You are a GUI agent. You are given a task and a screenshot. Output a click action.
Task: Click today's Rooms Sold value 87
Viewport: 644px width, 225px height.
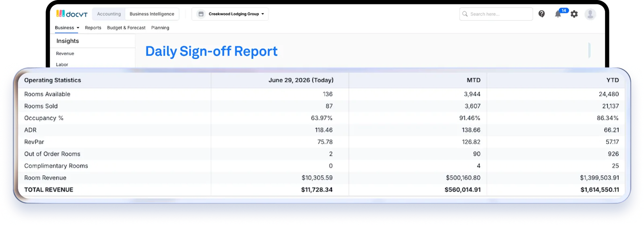point(329,106)
